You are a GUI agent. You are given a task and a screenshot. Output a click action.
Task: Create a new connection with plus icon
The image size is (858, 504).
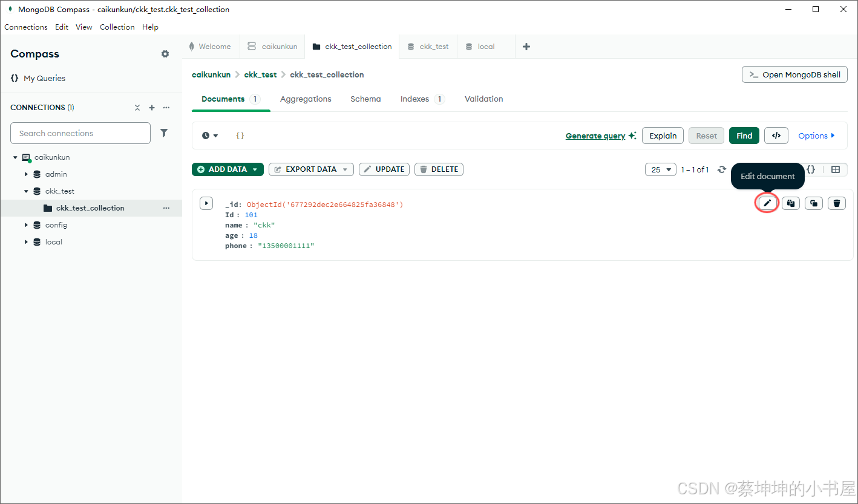(x=152, y=107)
